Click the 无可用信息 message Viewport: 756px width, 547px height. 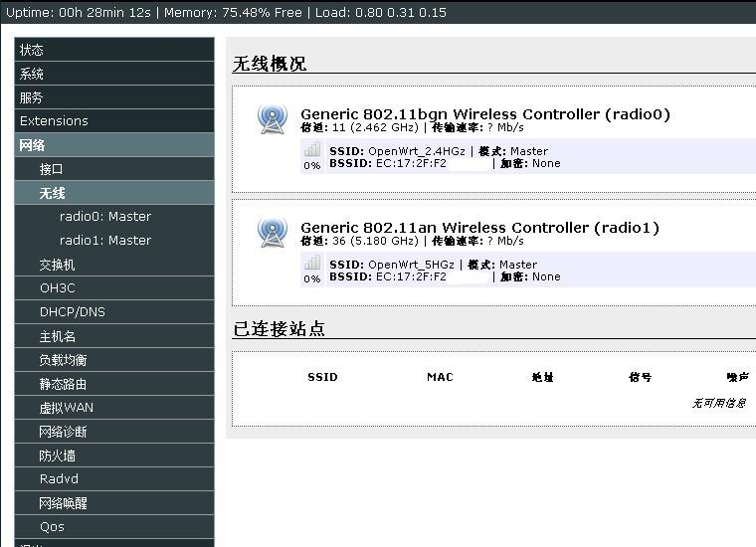pyautogui.click(x=719, y=403)
